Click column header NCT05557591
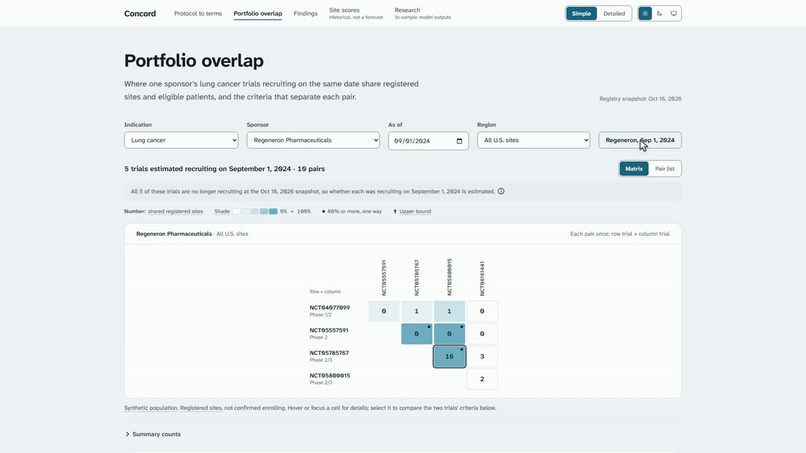This screenshot has width=806, height=453. pos(384,278)
